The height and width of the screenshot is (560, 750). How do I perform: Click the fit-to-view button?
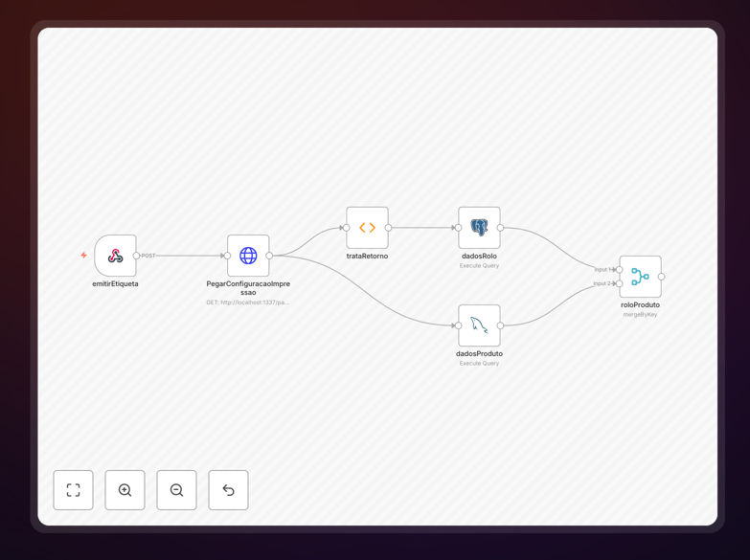point(73,490)
